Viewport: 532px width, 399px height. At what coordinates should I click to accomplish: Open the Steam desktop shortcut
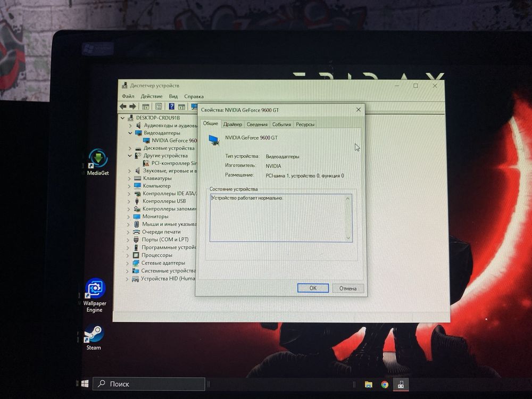(x=94, y=337)
